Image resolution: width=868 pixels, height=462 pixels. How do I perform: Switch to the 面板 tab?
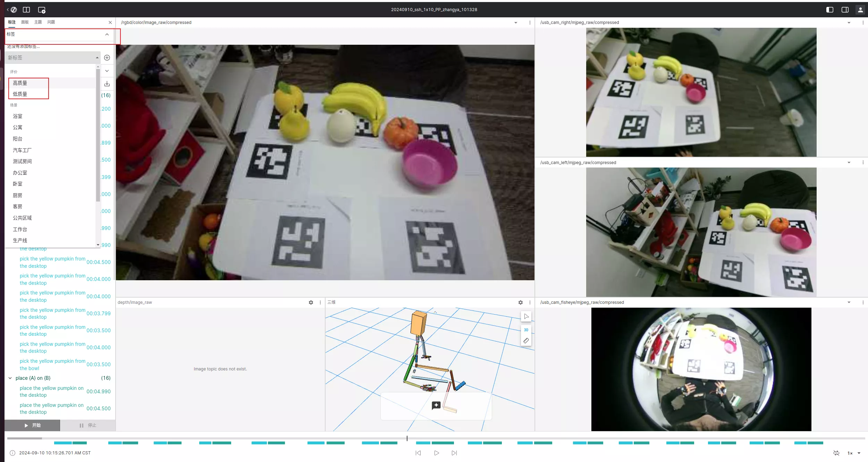(x=25, y=22)
